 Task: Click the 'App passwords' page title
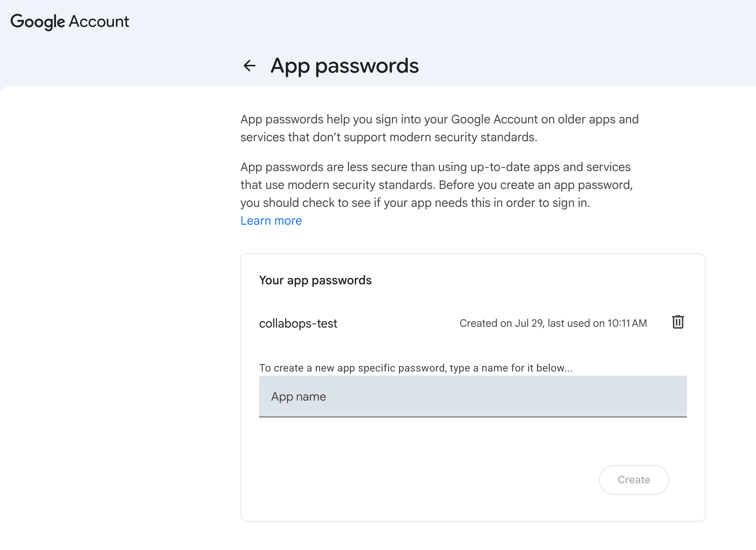[344, 66]
